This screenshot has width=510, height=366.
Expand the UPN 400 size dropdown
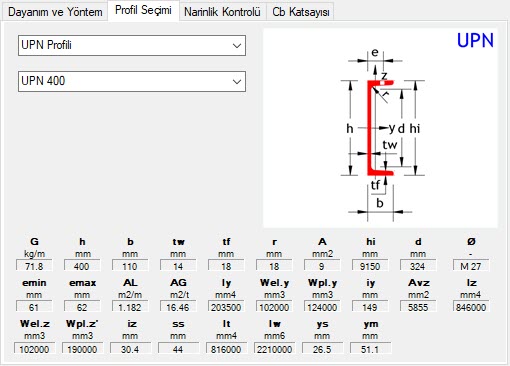pos(132,81)
